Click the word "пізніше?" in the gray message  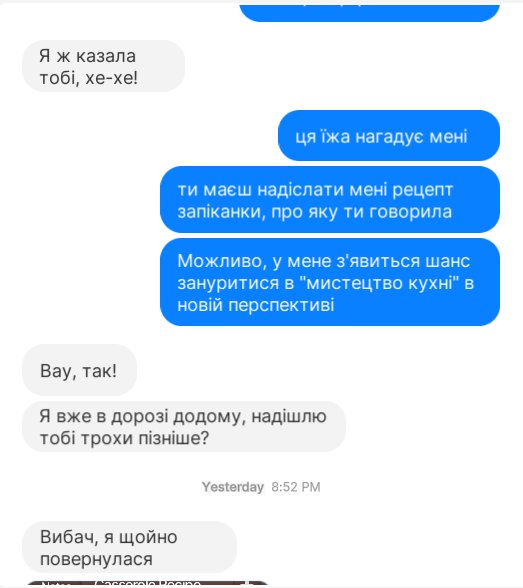(x=174, y=438)
